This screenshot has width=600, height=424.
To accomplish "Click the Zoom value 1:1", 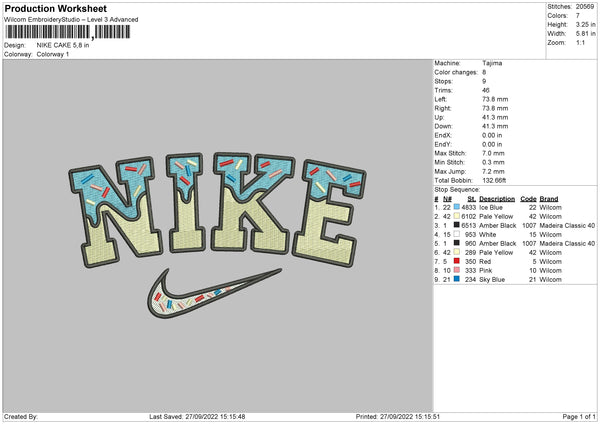I will click(x=580, y=42).
